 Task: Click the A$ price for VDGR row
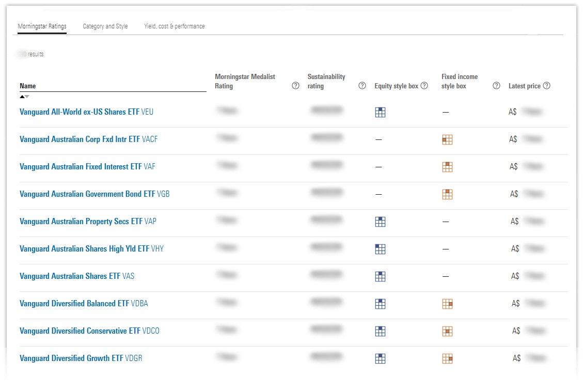[529, 358]
